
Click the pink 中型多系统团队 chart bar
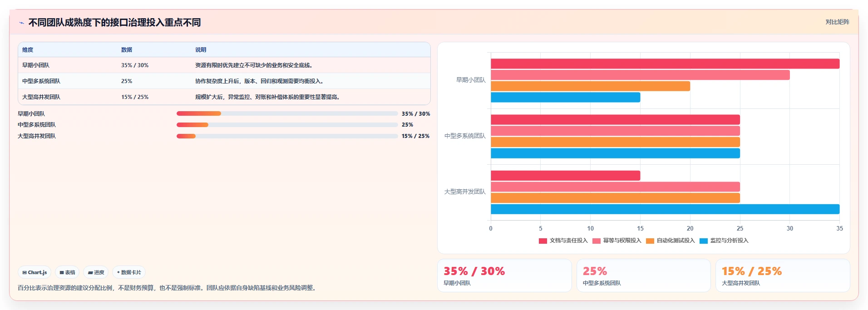(615, 131)
